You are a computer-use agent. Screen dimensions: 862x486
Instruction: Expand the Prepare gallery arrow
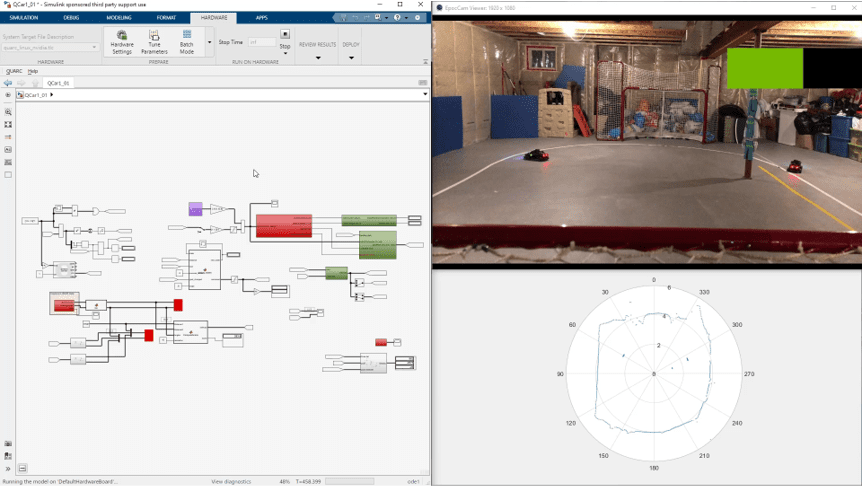209,42
